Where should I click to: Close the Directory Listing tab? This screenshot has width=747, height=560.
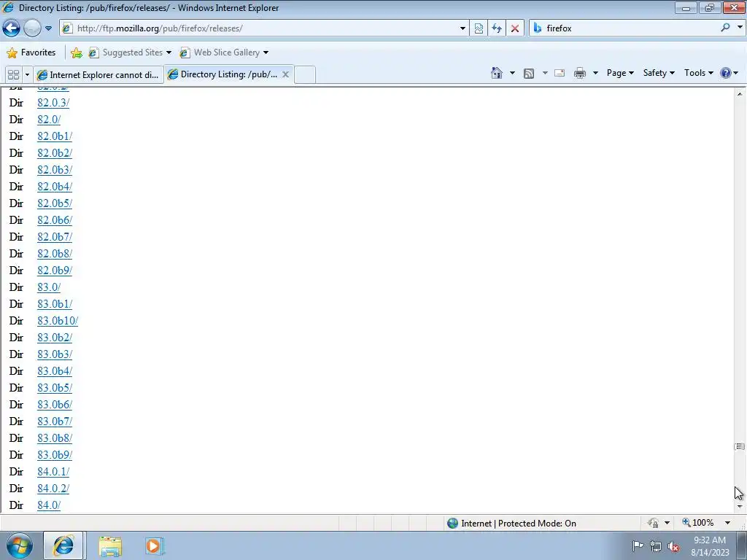click(285, 74)
